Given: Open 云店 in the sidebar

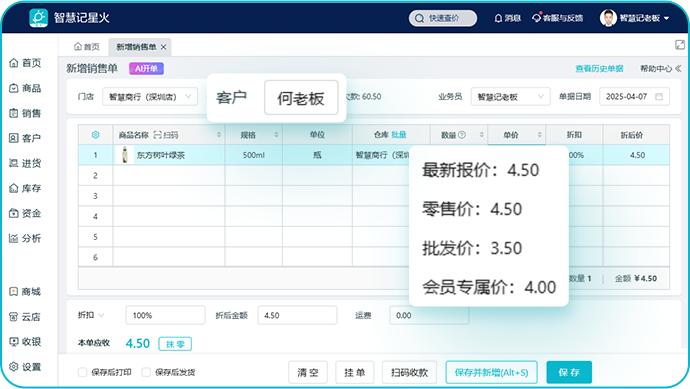Looking at the screenshot, I should point(26,316).
